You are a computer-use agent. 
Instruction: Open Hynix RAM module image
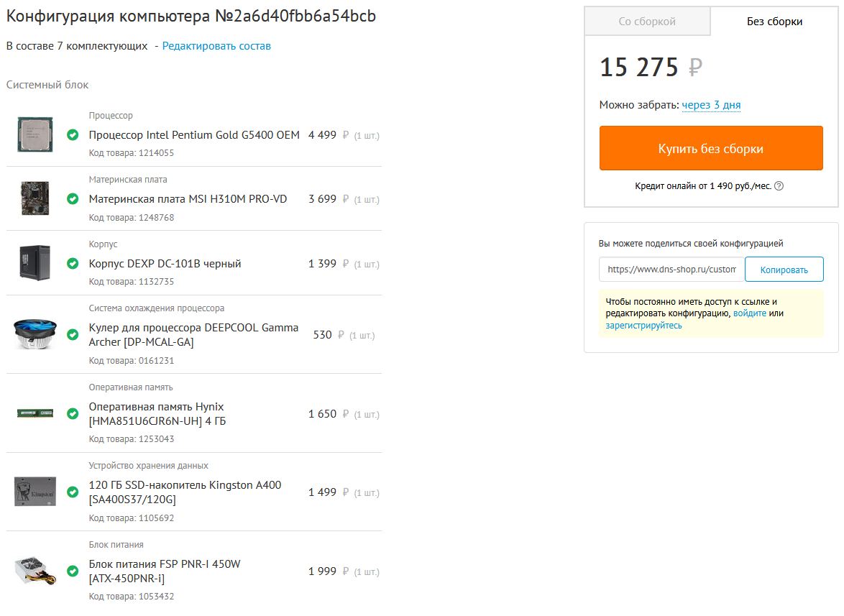(x=35, y=413)
